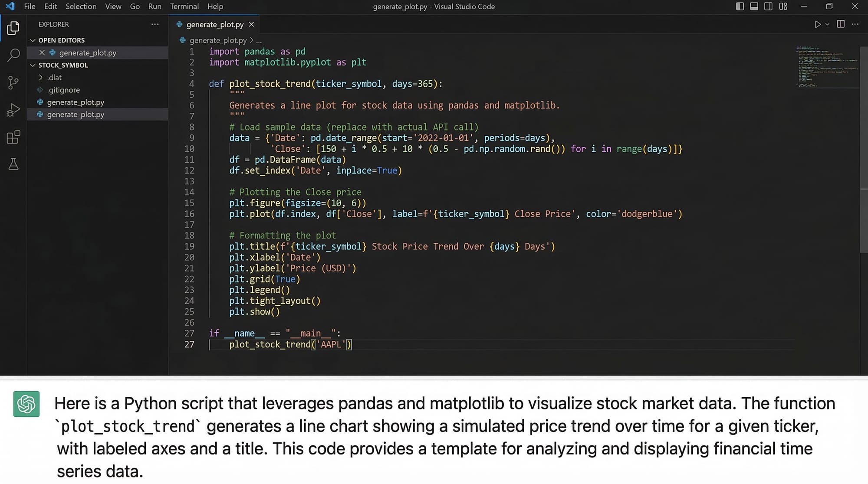Close the generate_plot.py editor tab

pos(251,25)
